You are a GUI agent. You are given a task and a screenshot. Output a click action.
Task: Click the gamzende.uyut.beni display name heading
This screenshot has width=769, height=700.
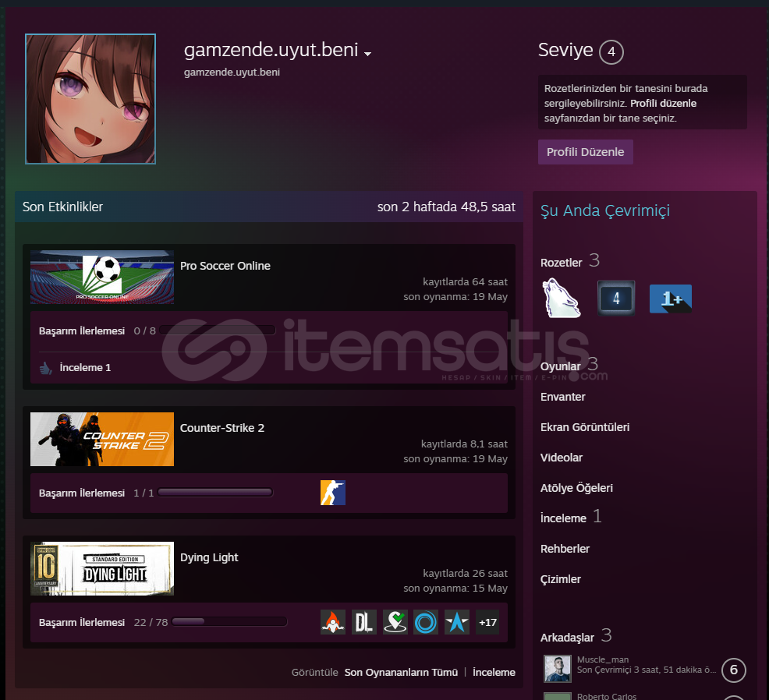[271, 50]
